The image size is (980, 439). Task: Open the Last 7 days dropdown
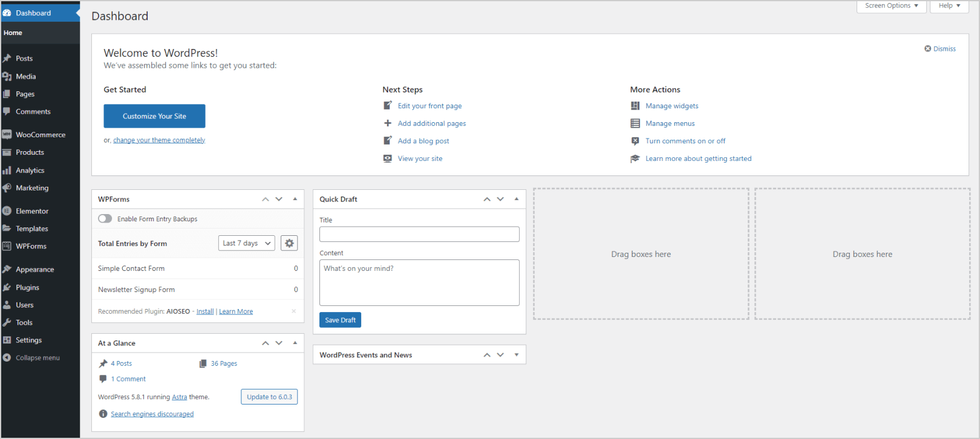point(246,243)
